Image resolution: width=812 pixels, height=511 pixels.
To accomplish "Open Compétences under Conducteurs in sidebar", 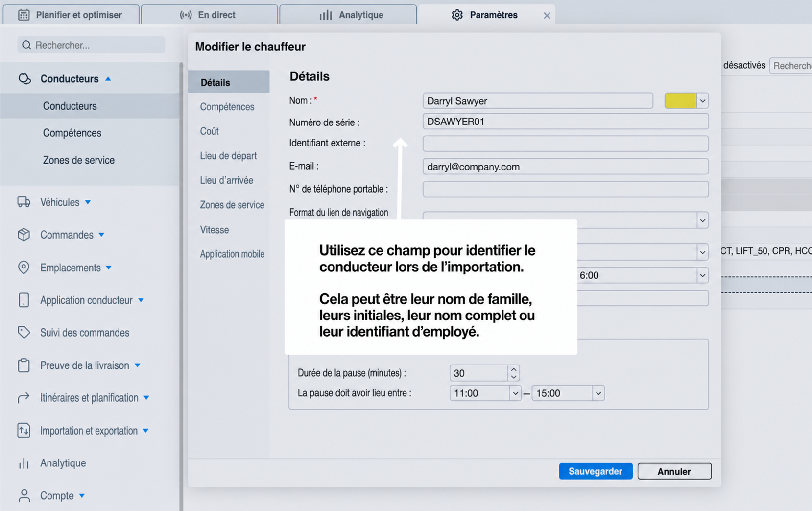I will 72,133.
